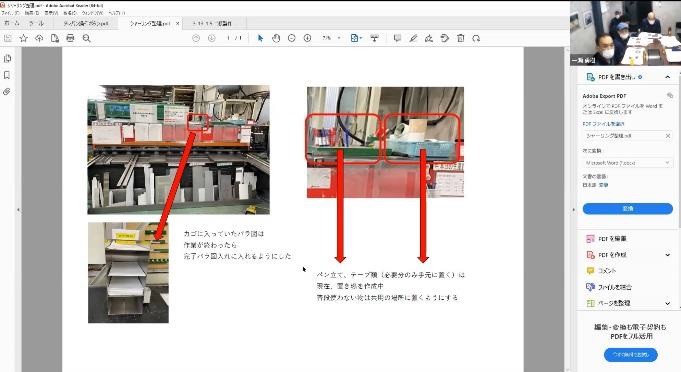Click the zoom out minus icon
This screenshot has width=681, height=372.
click(291, 38)
